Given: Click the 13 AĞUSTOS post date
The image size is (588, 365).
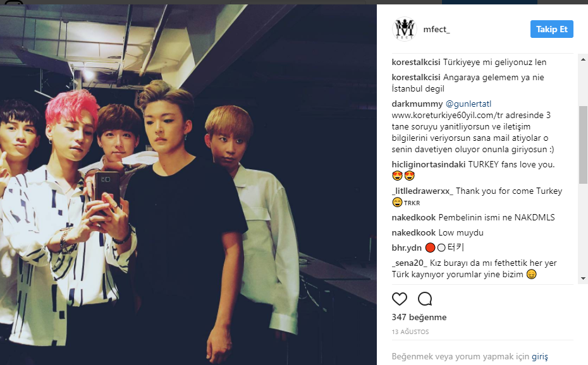Looking at the screenshot, I should click(x=410, y=332).
